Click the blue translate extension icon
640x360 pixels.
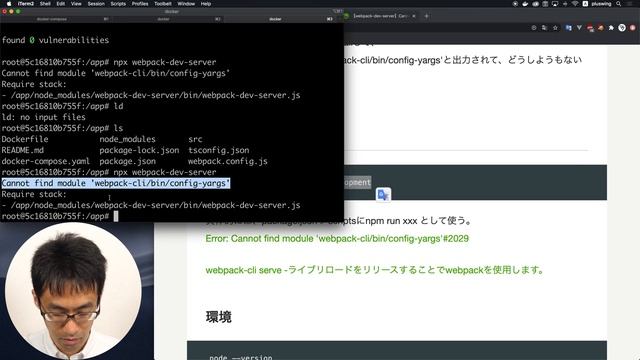tap(568, 28)
